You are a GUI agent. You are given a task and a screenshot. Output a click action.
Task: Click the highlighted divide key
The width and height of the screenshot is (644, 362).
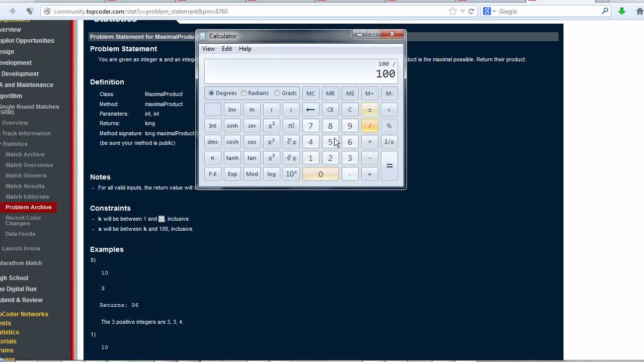369,126
